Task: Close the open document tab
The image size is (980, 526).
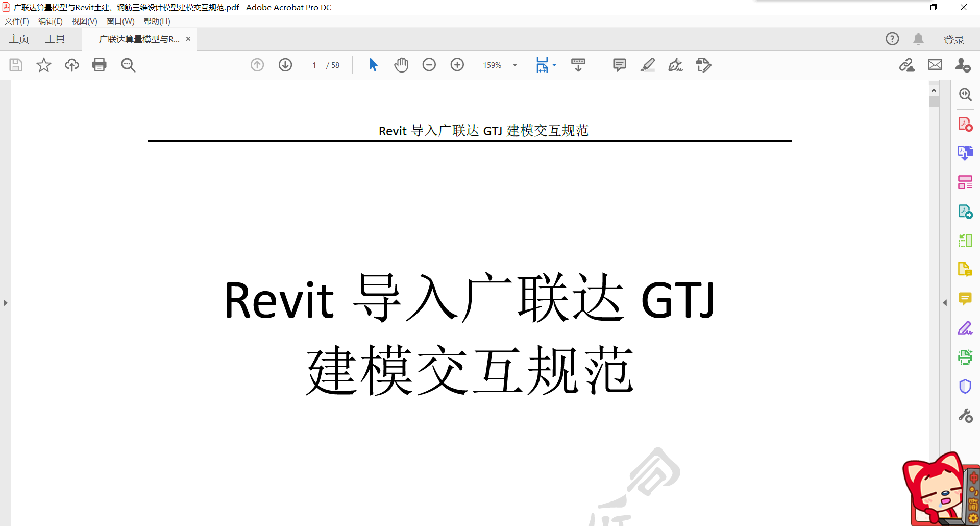Action: (188, 39)
